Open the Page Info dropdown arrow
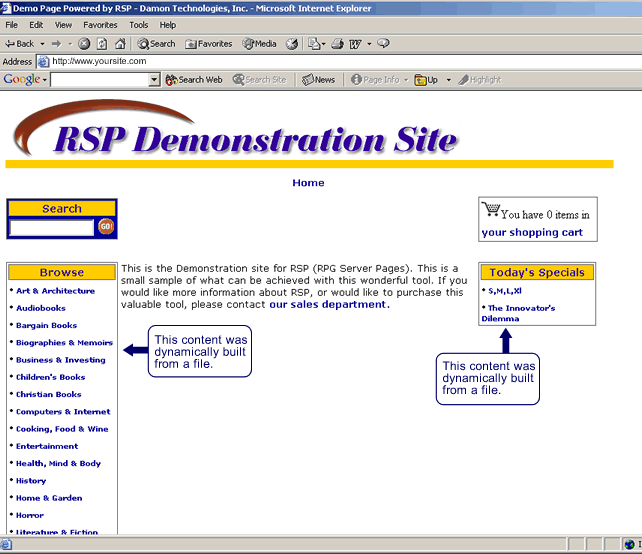This screenshot has height=554, width=642. pyautogui.click(x=406, y=80)
